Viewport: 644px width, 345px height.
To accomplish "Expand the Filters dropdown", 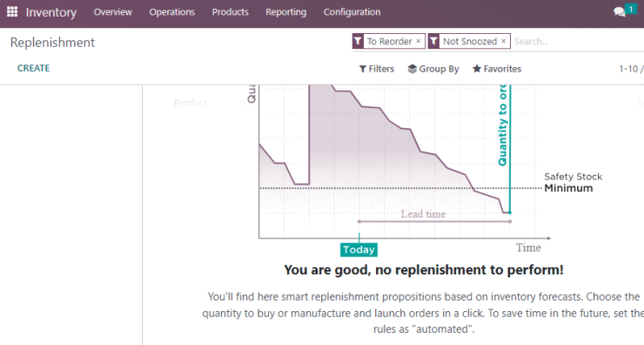I will [377, 69].
